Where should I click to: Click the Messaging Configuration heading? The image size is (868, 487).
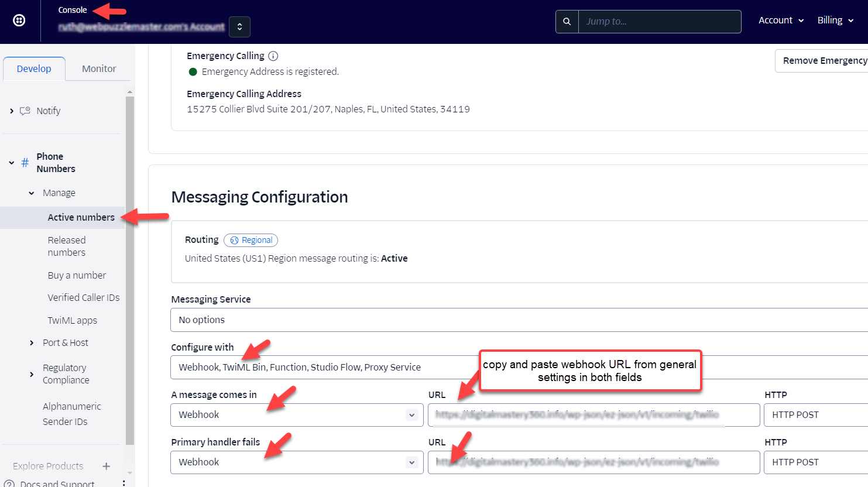click(x=259, y=197)
